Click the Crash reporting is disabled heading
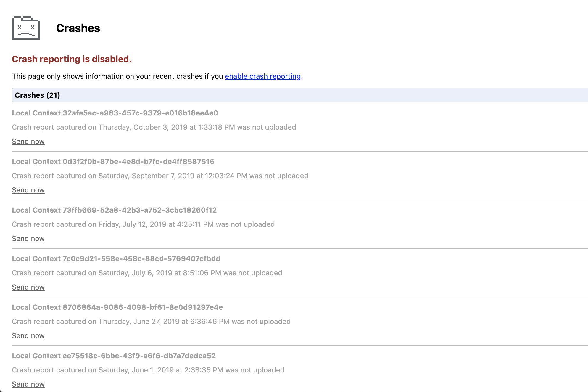Viewport: 588px width, 392px height. (72, 59)
